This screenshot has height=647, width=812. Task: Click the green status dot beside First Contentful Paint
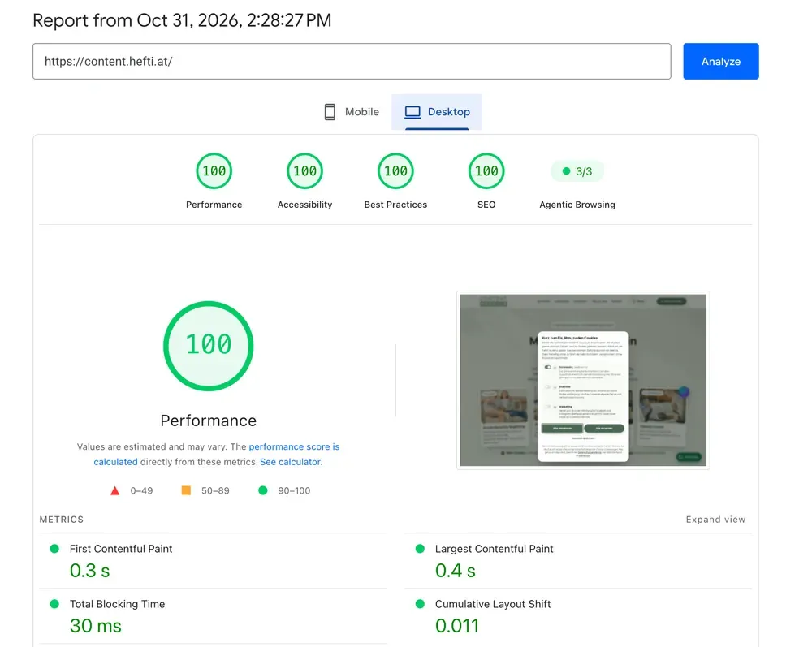click(x=54, y=549)
